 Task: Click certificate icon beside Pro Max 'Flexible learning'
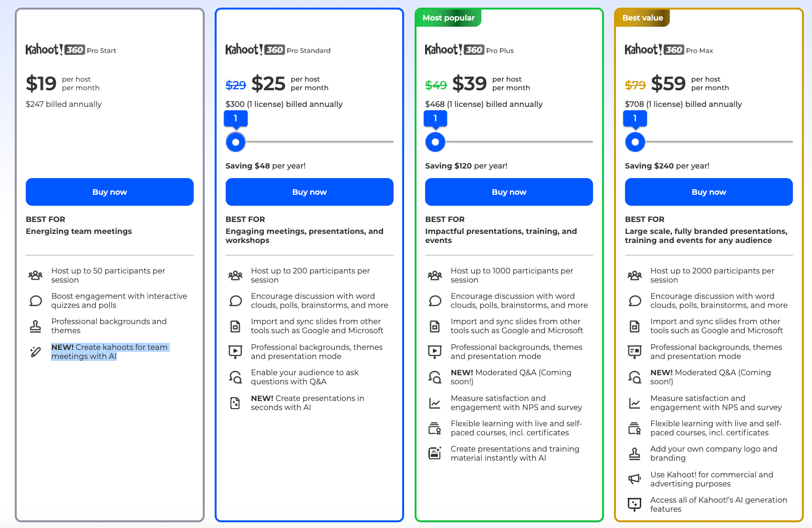(635, 428)
